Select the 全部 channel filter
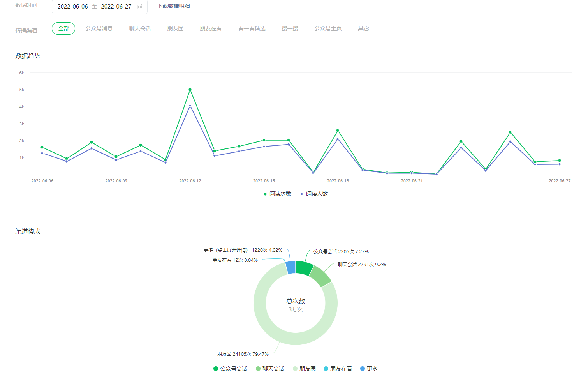Image resolution: width=588 pixels, height=378 pixels. [x=63, y=28]
